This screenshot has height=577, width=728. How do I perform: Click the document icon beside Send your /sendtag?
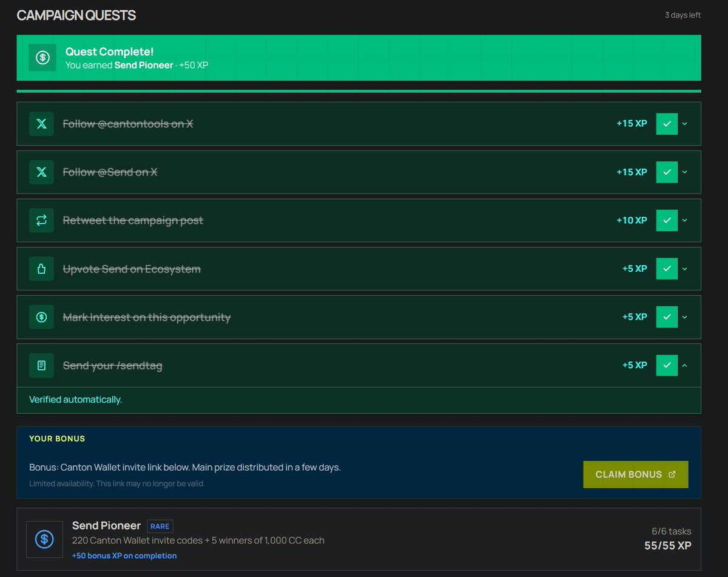[41, 365]
